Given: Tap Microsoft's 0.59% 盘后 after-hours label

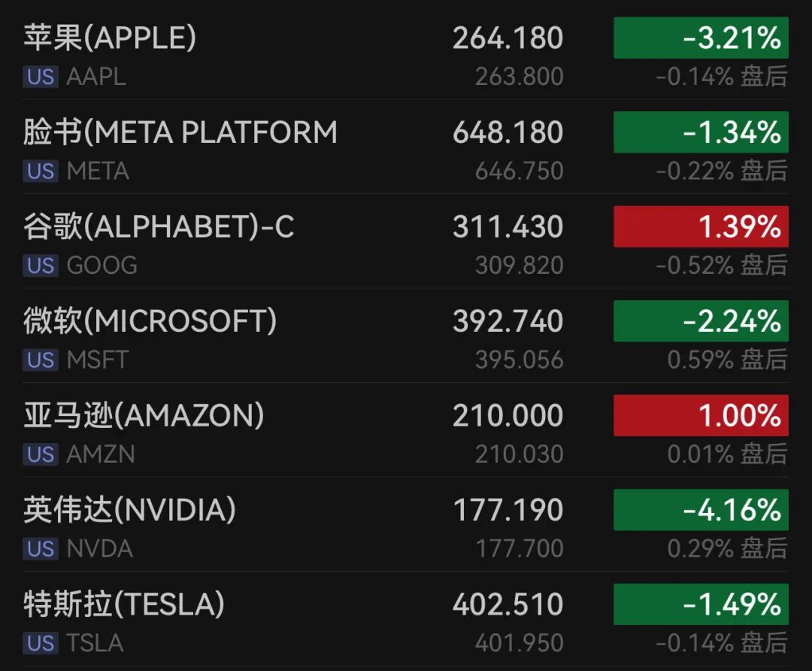Looking at the screenshot, I should pyautogui.click(x=727, y=360).
